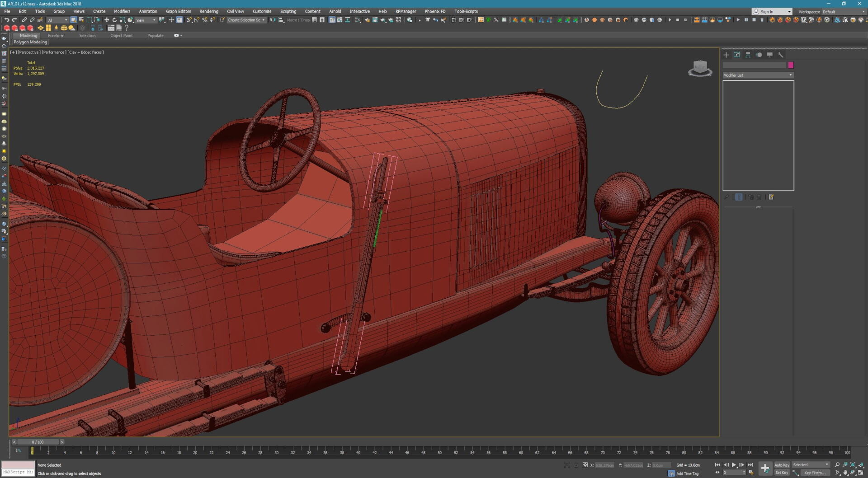
Task: Click the magenta object color swatch
Action: [791, 65]
